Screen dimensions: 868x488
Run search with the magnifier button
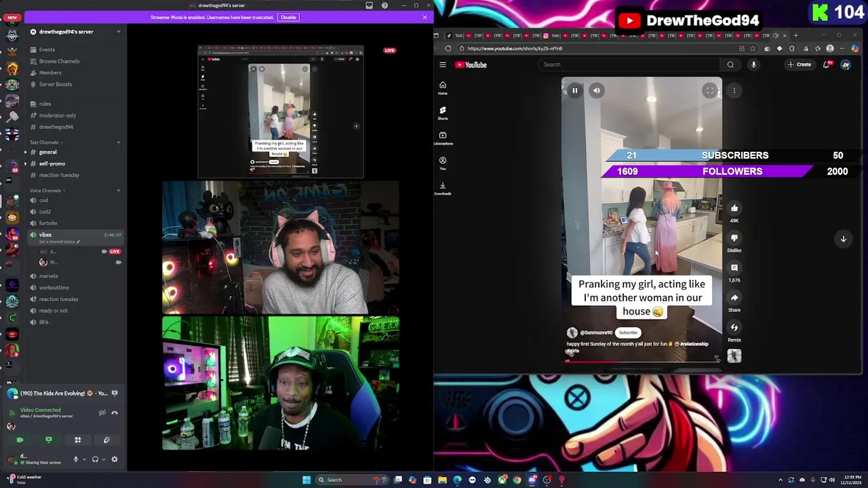click(x=730, y=64)
